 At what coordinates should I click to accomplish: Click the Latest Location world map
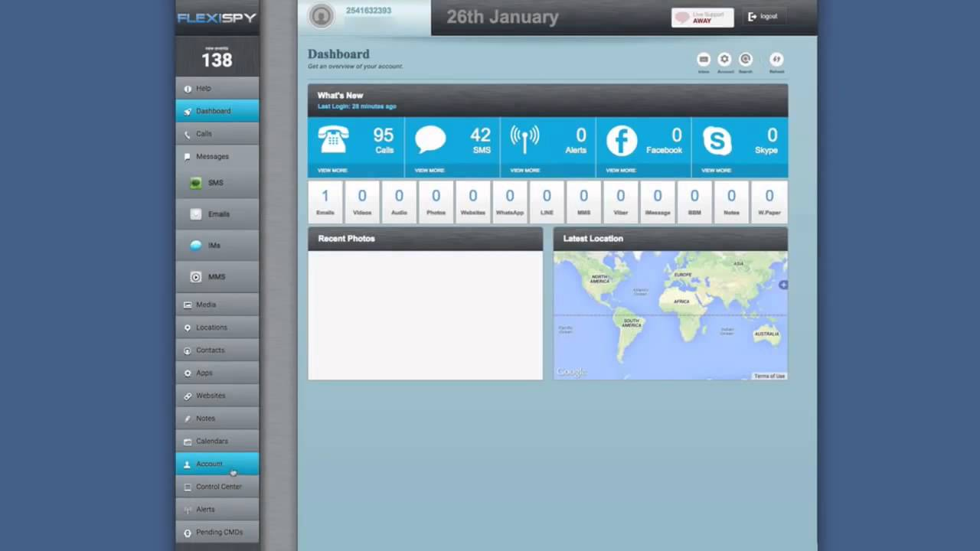[x=670, y=315]
